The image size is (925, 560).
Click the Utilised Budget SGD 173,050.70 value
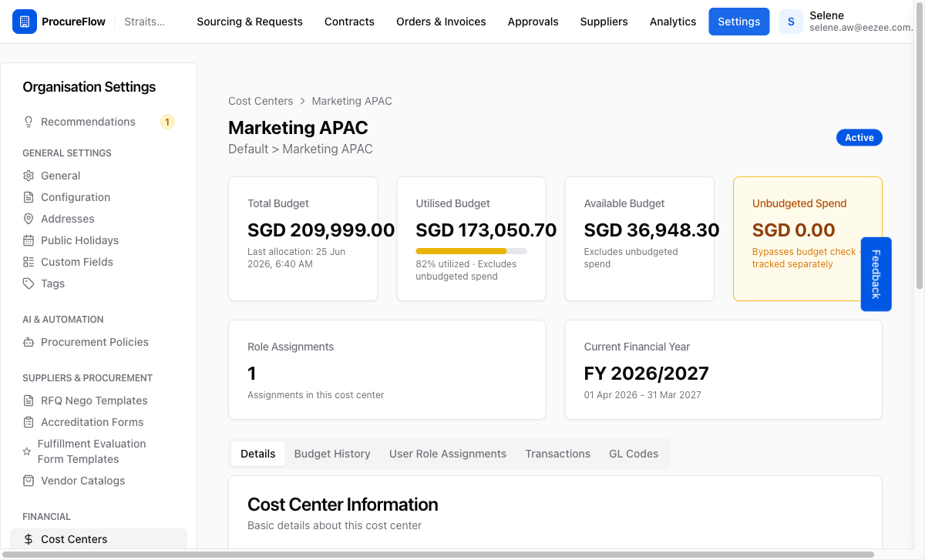[x=486, y=230]
